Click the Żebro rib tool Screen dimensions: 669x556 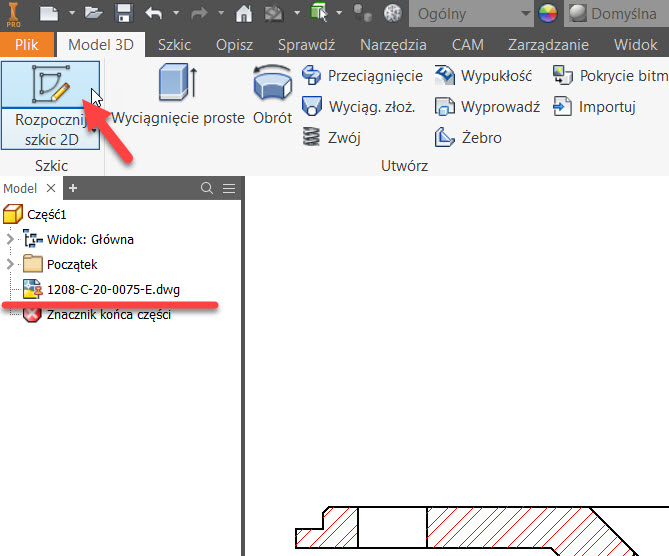468,138
